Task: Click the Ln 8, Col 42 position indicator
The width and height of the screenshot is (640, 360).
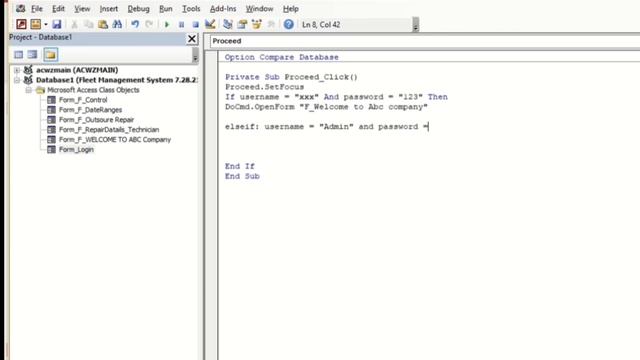Action: (x=321, y=25)
